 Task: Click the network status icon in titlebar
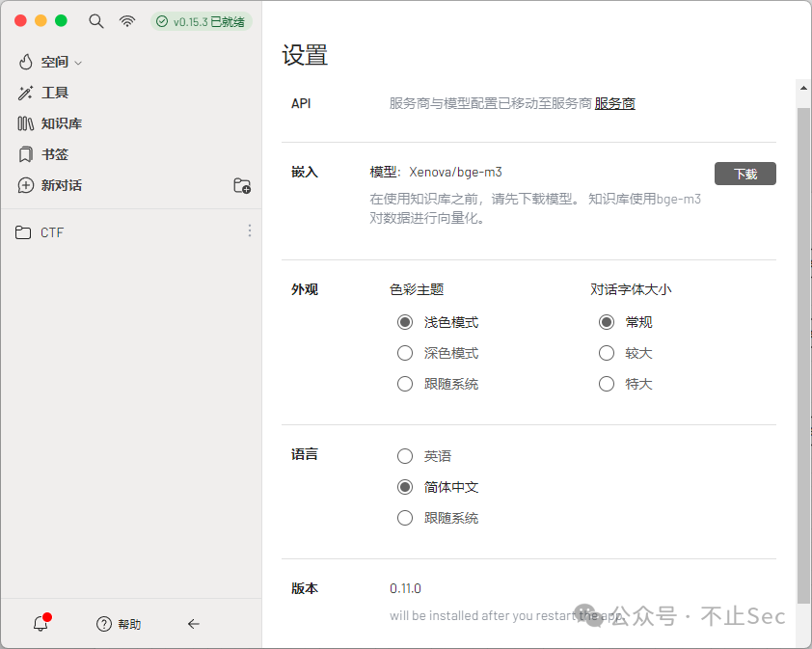[x=126, y=19]
